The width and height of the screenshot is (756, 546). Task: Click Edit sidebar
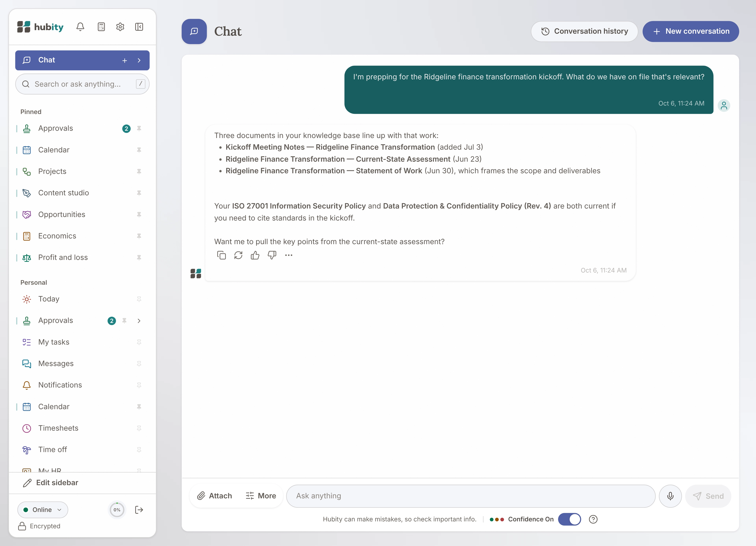[x=50, y=483]
